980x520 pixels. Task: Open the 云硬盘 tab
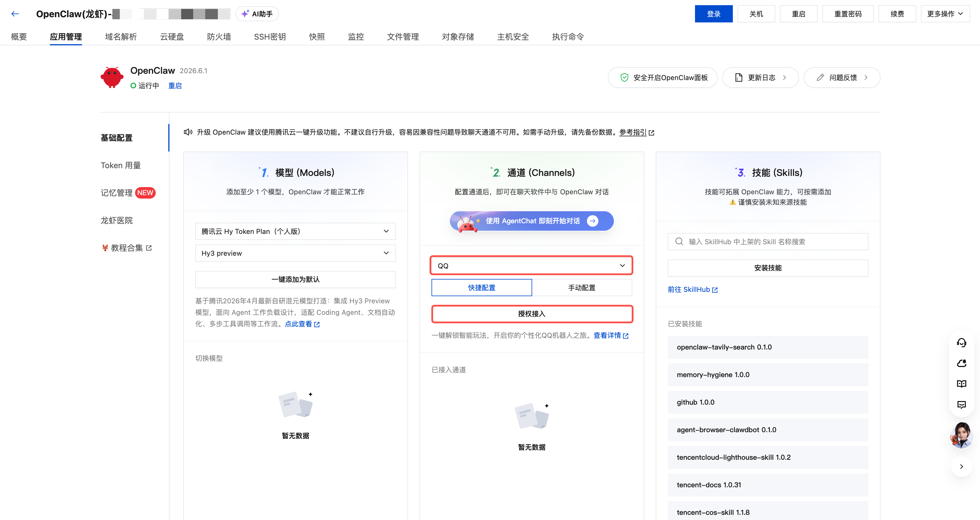171,36
